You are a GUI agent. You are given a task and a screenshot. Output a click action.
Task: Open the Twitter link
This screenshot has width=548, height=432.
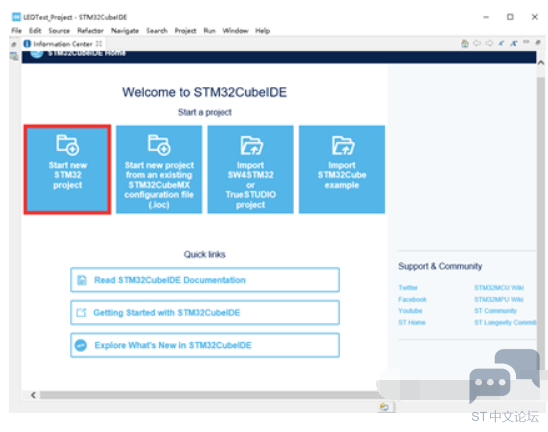pyautogui.click(x=408, y=288)
